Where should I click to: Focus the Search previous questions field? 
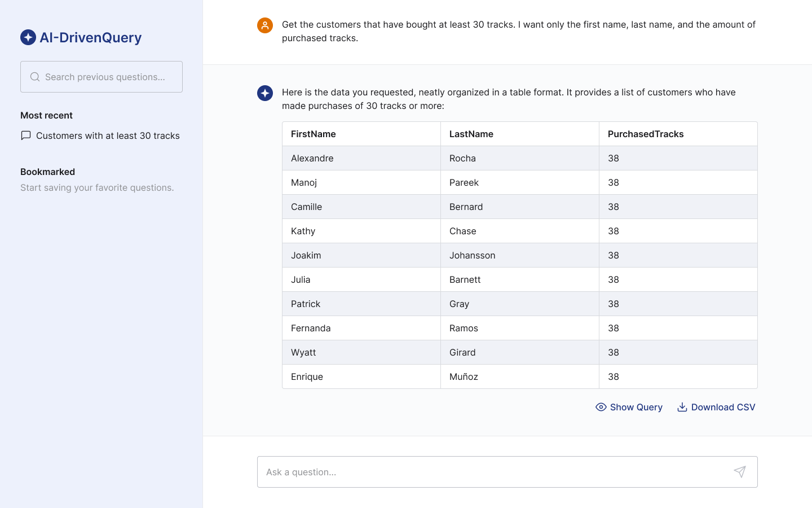pyautogui.click(x=101, y=77)
